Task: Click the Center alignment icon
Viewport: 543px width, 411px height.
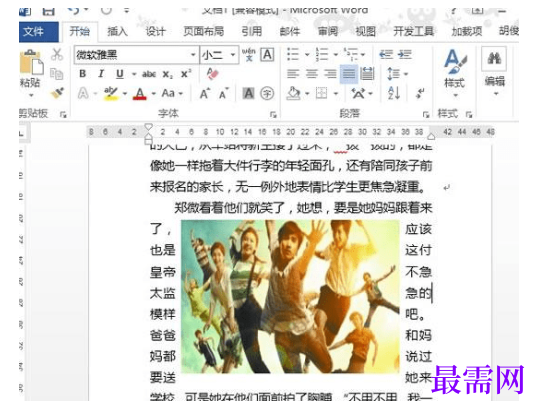Action: tap(312, 74)
